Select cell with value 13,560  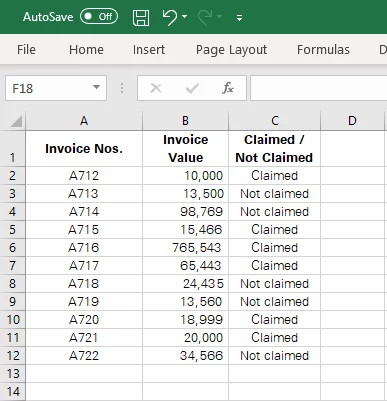[185, 302]
